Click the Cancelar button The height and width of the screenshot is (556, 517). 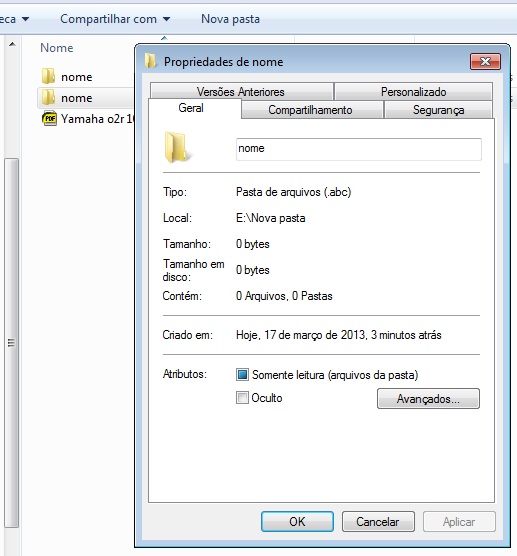378,522
